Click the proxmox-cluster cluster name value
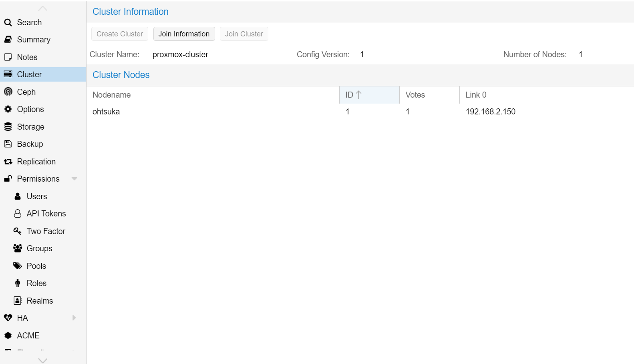This screenshot has height=364, width=634. (180, 54)
